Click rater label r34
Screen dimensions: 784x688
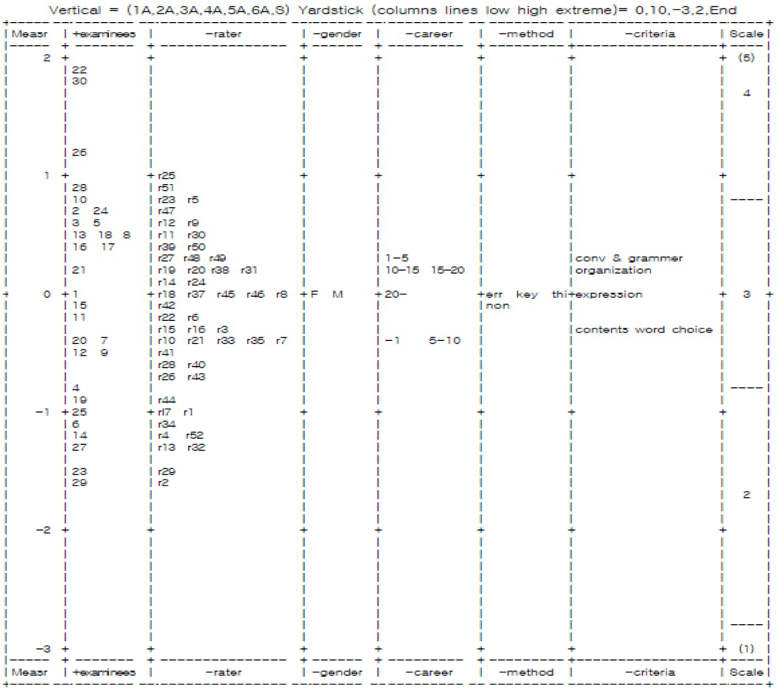167,424
